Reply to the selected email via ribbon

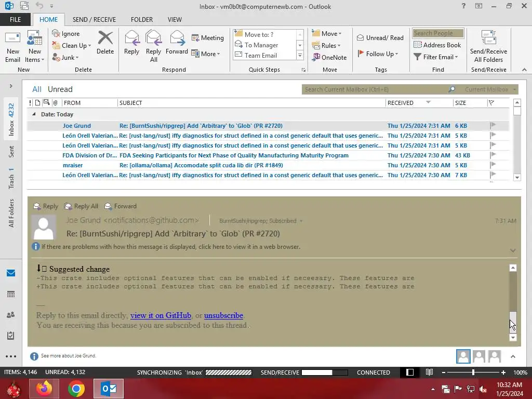[131, 43]
